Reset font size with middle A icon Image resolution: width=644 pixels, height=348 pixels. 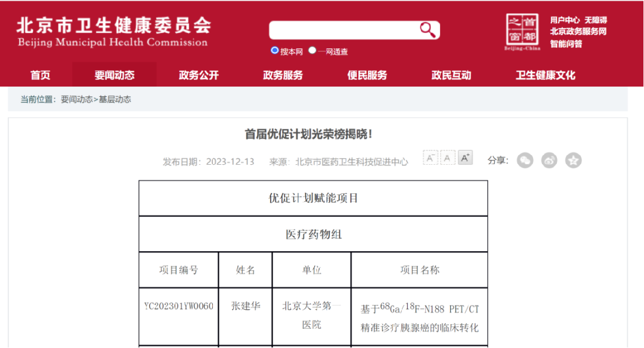point(448,158)
